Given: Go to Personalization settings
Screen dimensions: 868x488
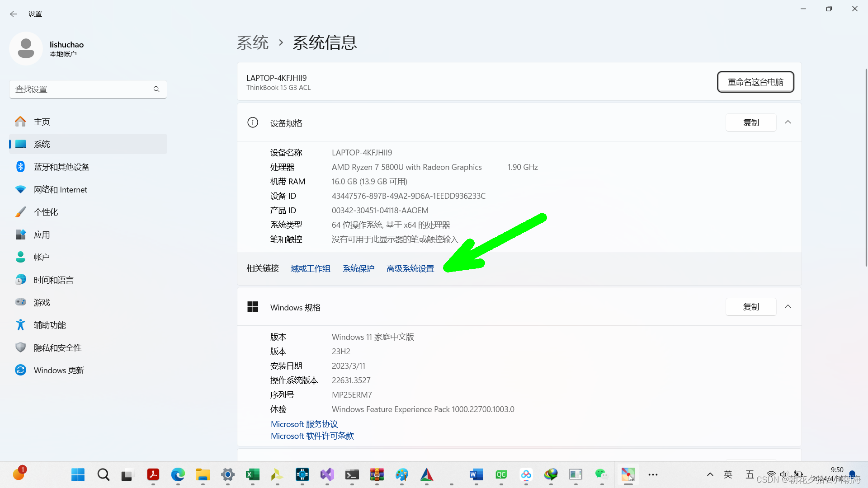Looking at the screenshot, I should (46, 212).
